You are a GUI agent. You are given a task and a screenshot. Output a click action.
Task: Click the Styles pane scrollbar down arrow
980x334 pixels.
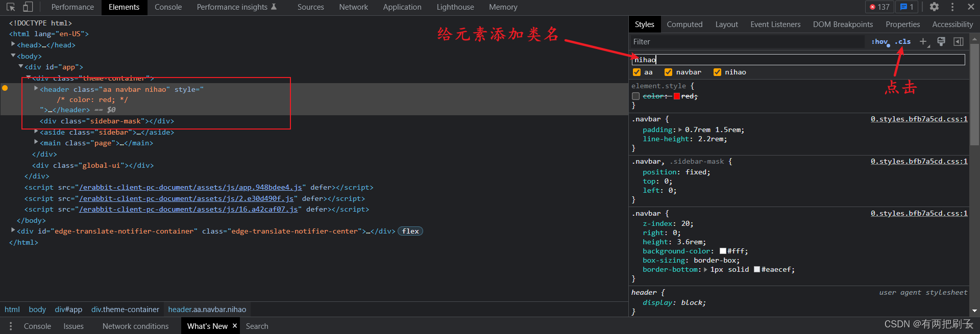pyautogui.click(x=975, y=310)
